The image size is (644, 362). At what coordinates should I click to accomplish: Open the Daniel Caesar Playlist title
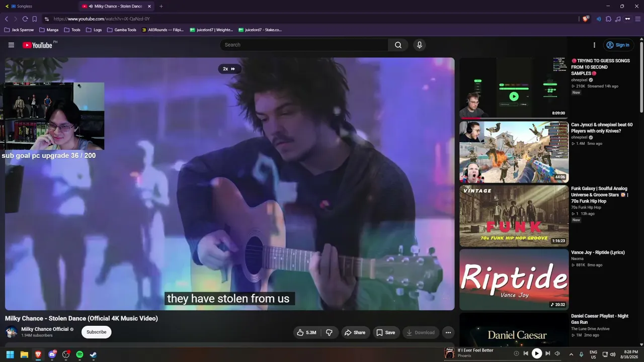(600, 319)
